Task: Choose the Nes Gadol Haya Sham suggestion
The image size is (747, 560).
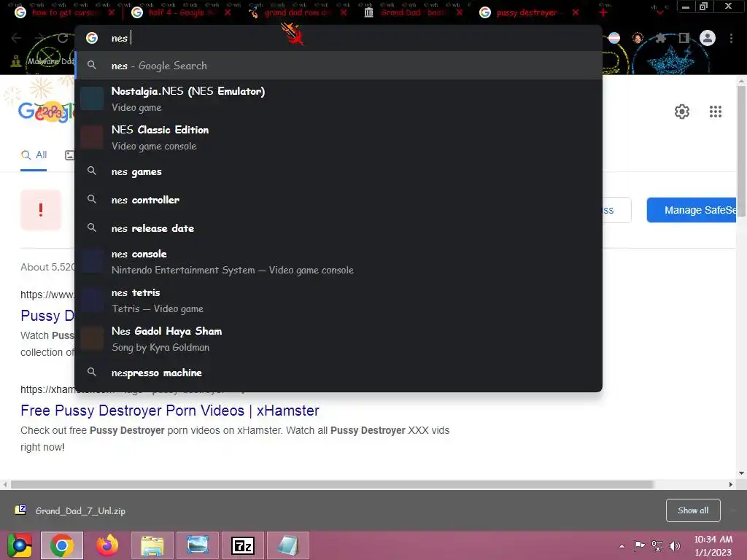Action: (338, 338)
